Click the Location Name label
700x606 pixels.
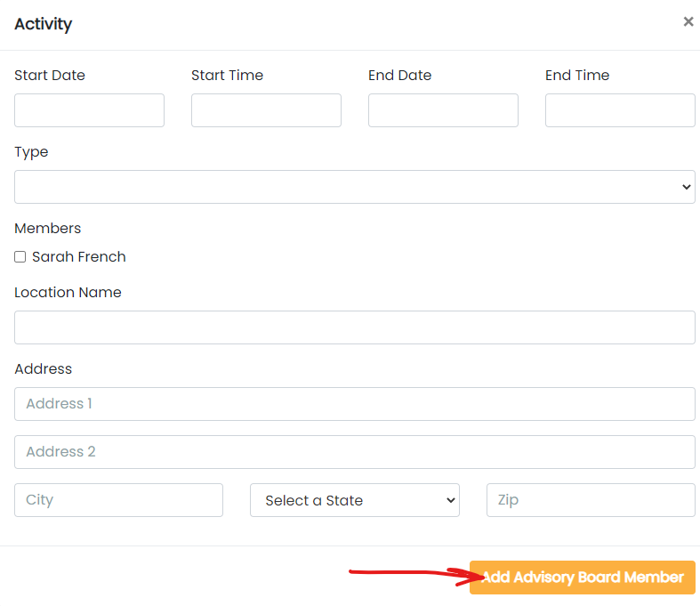tap(68, 293)
